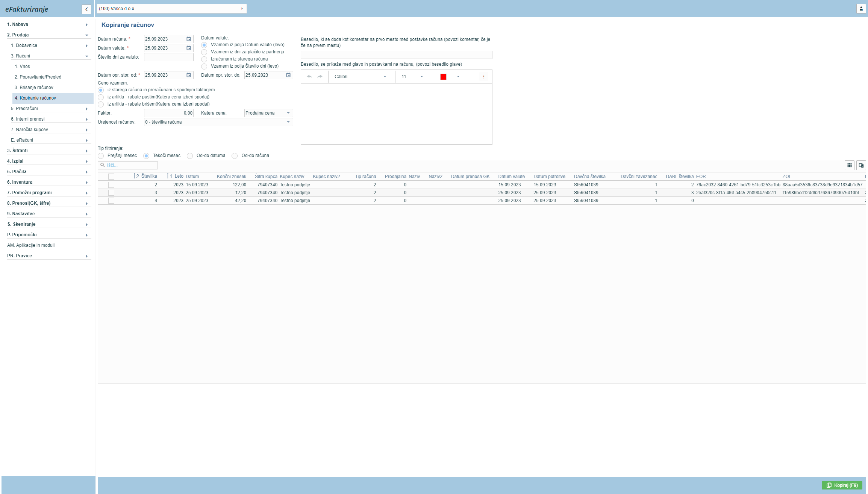
Task: Choose 'iz artikla - rabate pustim' option
Action: pyautogui.click(x=101, y=97)
